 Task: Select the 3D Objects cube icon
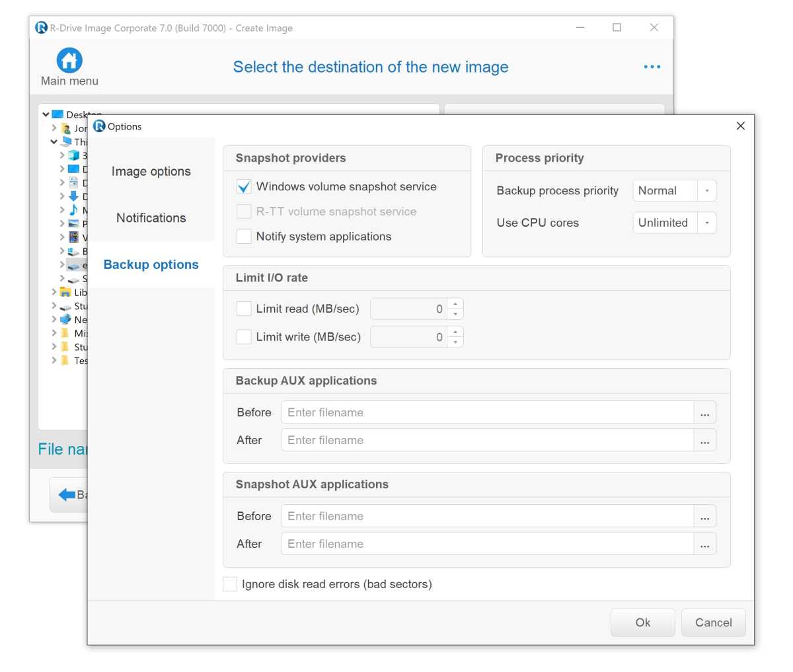(74, 155)
